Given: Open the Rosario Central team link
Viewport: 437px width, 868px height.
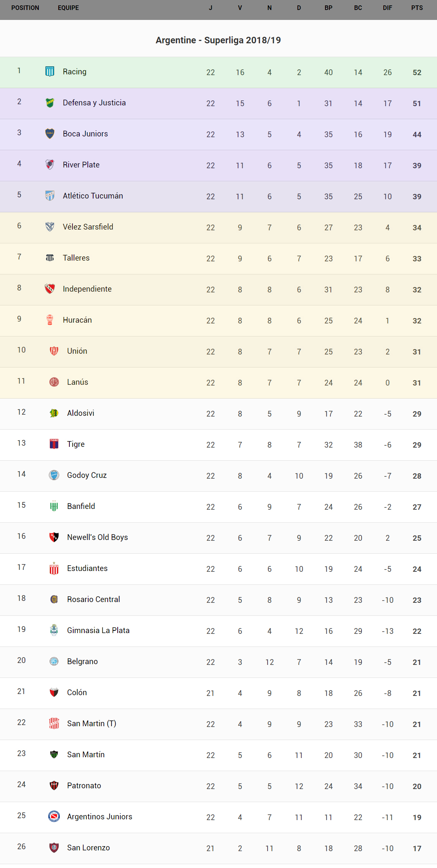Looking at the screenshot, I should click(94, 599).
